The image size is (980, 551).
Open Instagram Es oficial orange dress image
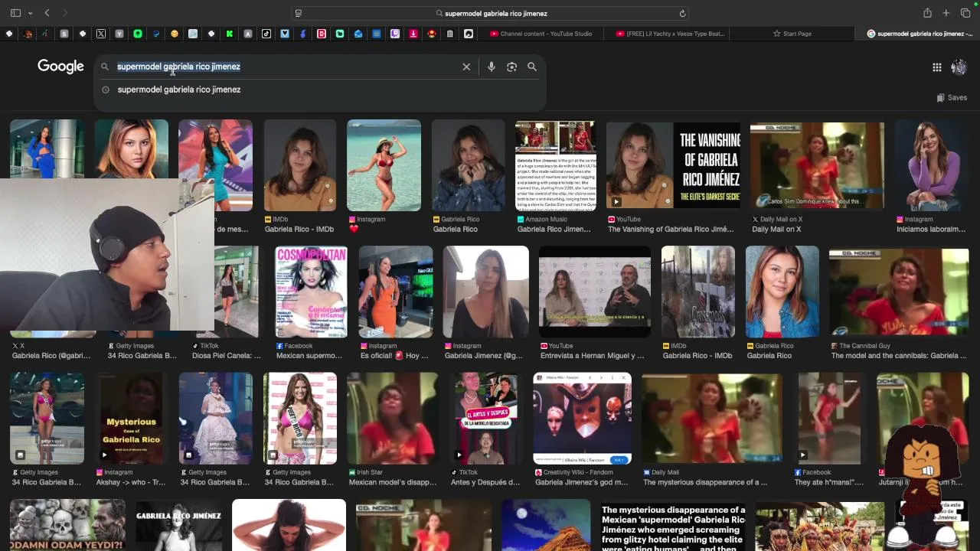(x=396, y=292)
